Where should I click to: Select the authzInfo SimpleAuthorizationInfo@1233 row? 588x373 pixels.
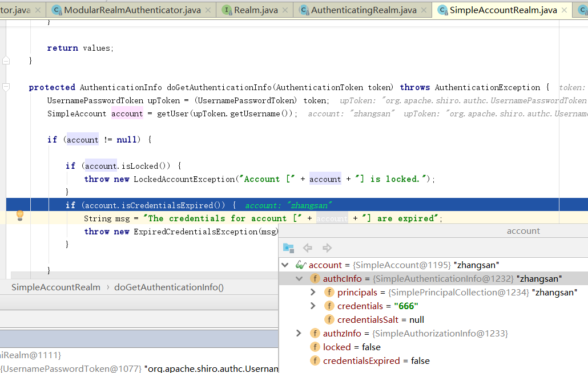[x=433, y=333]
